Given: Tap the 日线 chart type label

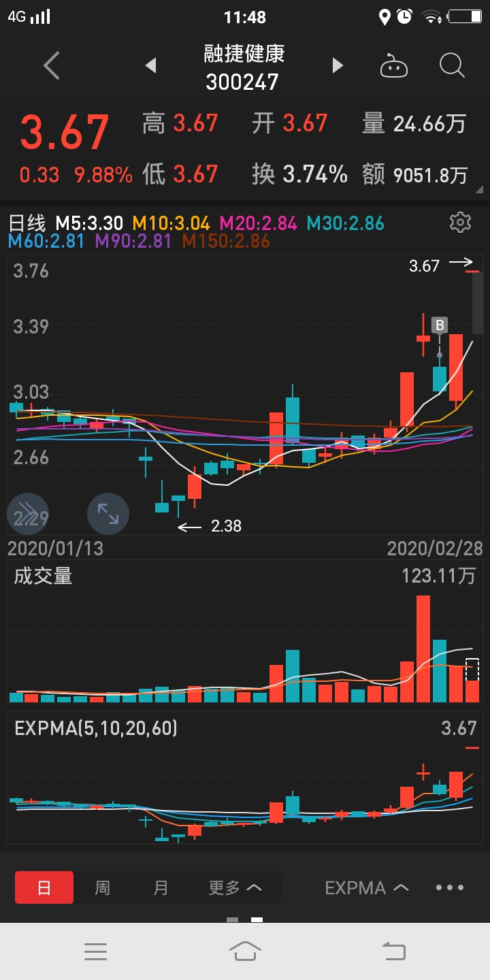Looking at the screenshot, I should point(27,223).
